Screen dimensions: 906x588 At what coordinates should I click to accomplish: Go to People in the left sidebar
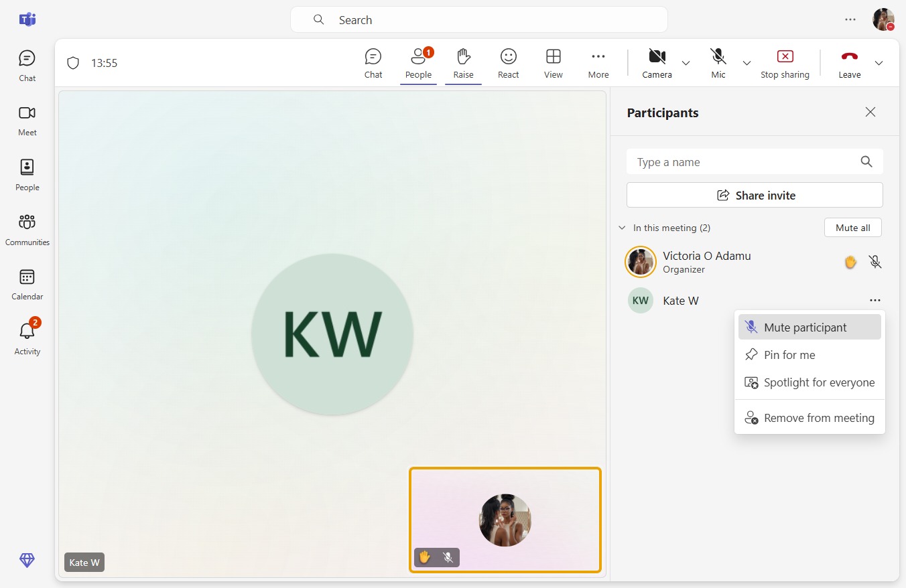coord(27,175)
